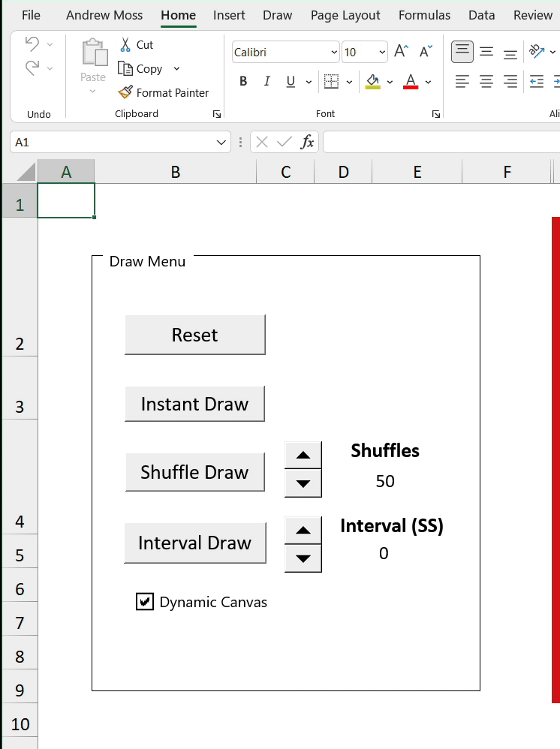This screenshot has width=560, height=749.
Task: Click the Insert Function fx icon
Action: click(307, 142)
